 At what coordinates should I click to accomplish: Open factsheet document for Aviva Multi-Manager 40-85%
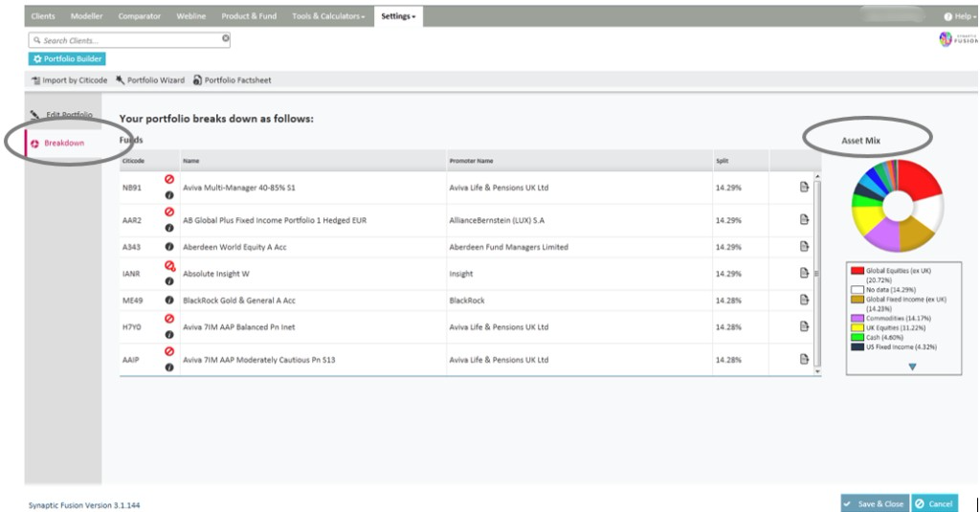[804, 187]
